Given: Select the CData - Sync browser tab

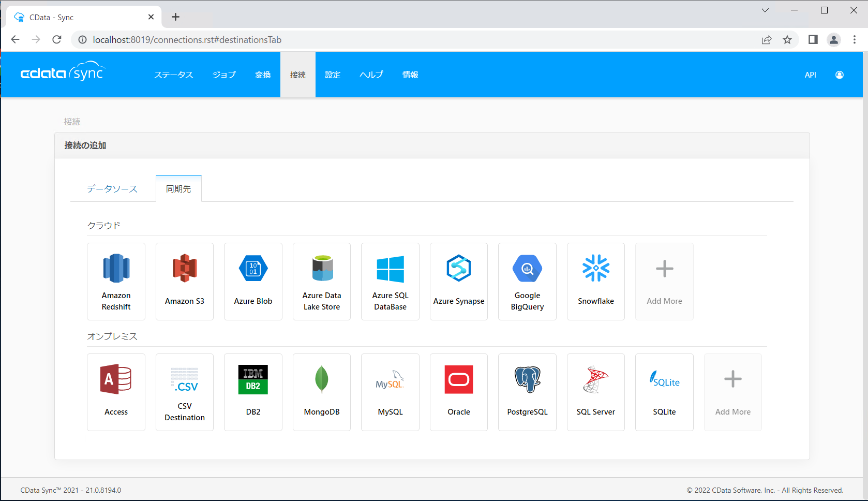Looking at the screenshot, I should pos(84,17).
